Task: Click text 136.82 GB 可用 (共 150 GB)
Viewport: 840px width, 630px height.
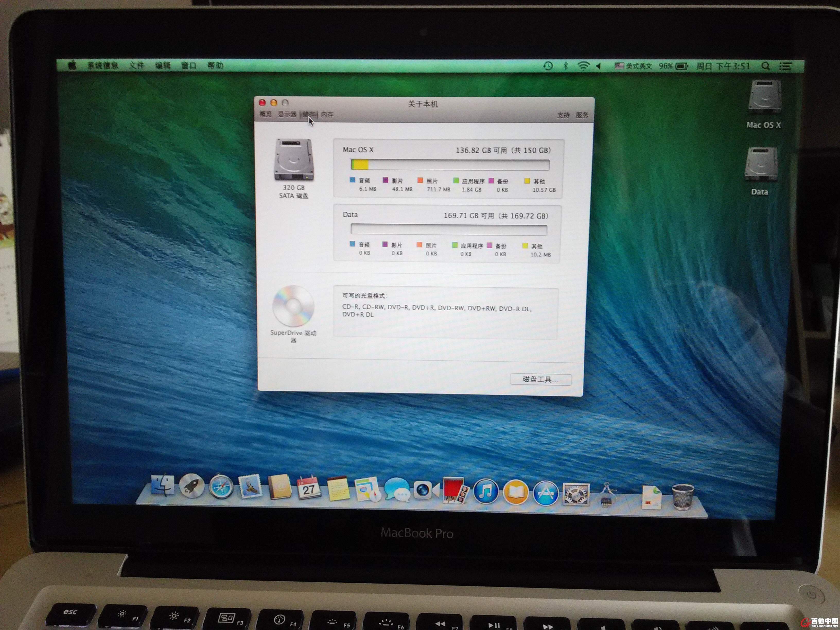Action: [503, 150]
